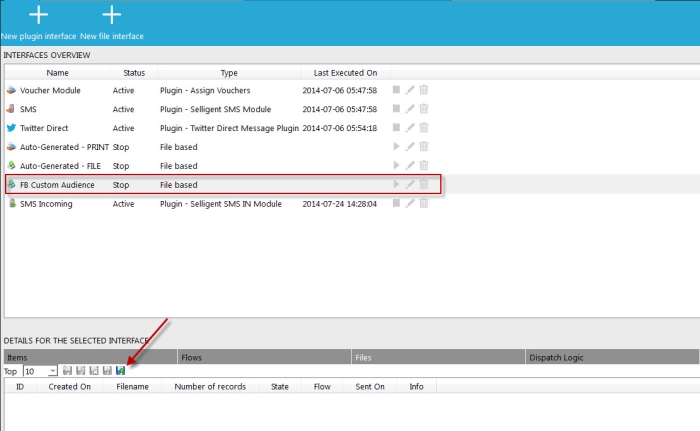This screenshot has width=700, height=431.
Task: Click the first save icon in details toolbar
Action: [67, 371]
